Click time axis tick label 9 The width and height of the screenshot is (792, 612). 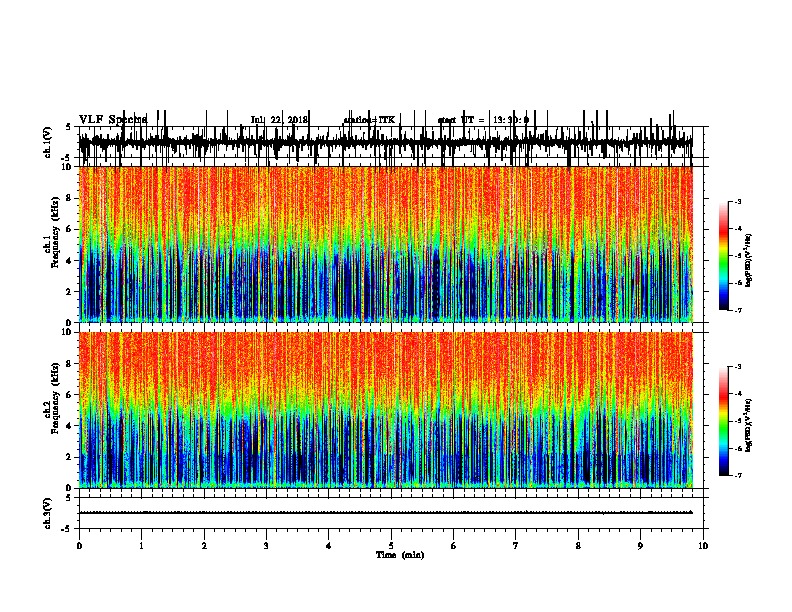click(640, 546)
